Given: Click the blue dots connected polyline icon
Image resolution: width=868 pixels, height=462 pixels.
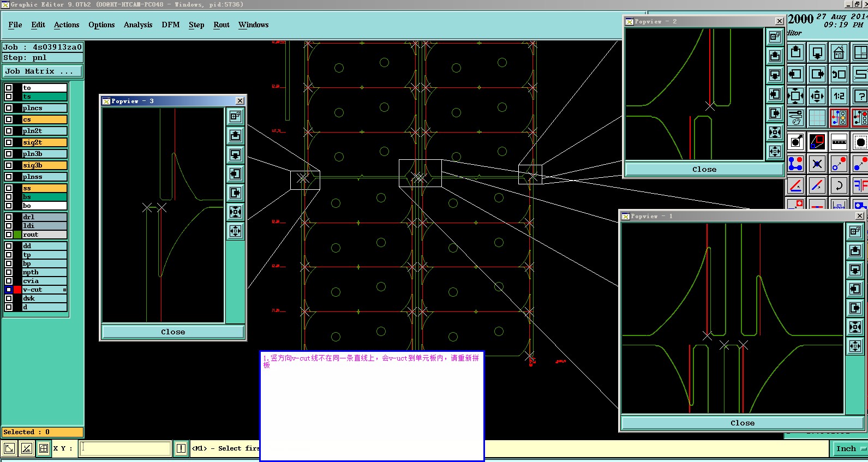Looking at the screenshot, I should (x=796, y=163).
